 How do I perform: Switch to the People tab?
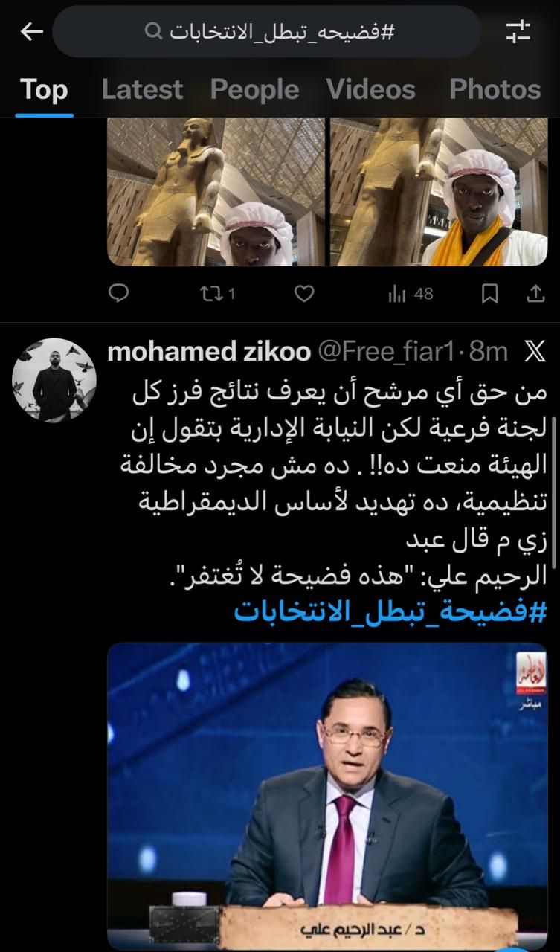coord(254,89)
